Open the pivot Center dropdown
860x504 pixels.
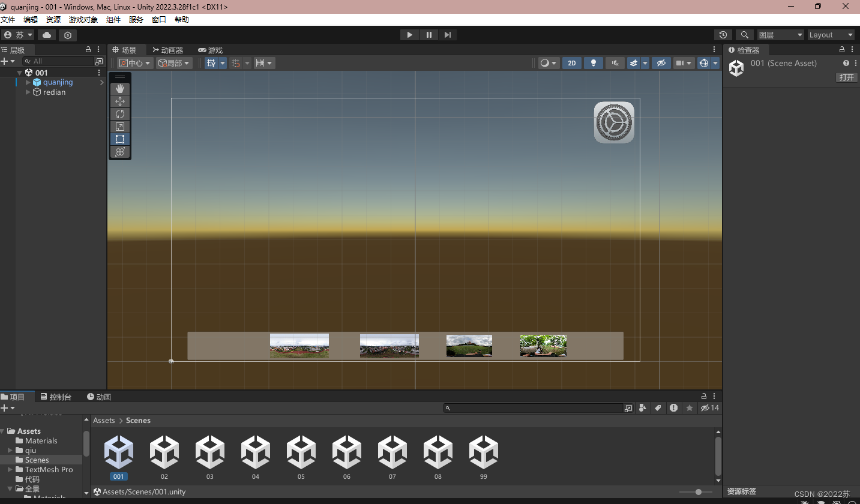coord(136,63)
